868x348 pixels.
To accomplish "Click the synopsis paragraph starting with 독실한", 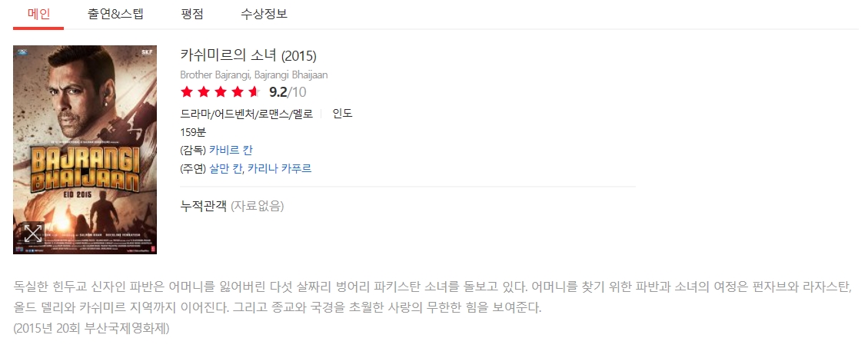I will (431, 298).
